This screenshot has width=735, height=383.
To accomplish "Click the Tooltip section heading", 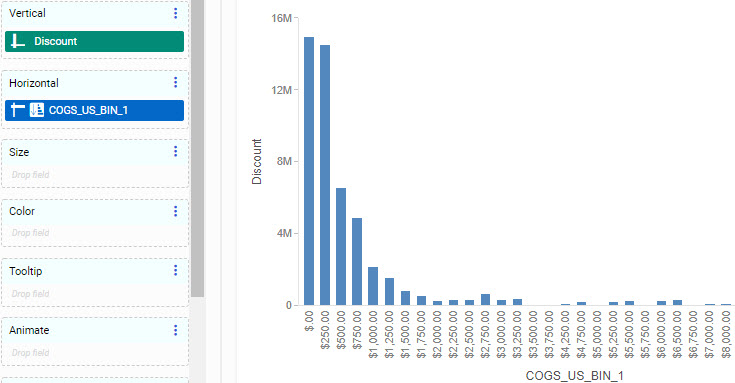I will click(25, 271).
